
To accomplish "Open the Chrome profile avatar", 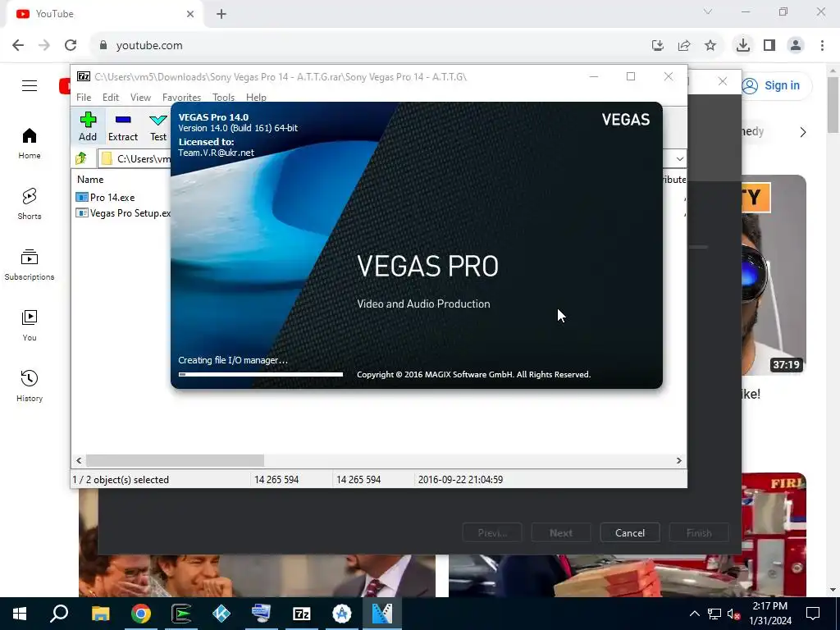I will (x=796, y=46).
